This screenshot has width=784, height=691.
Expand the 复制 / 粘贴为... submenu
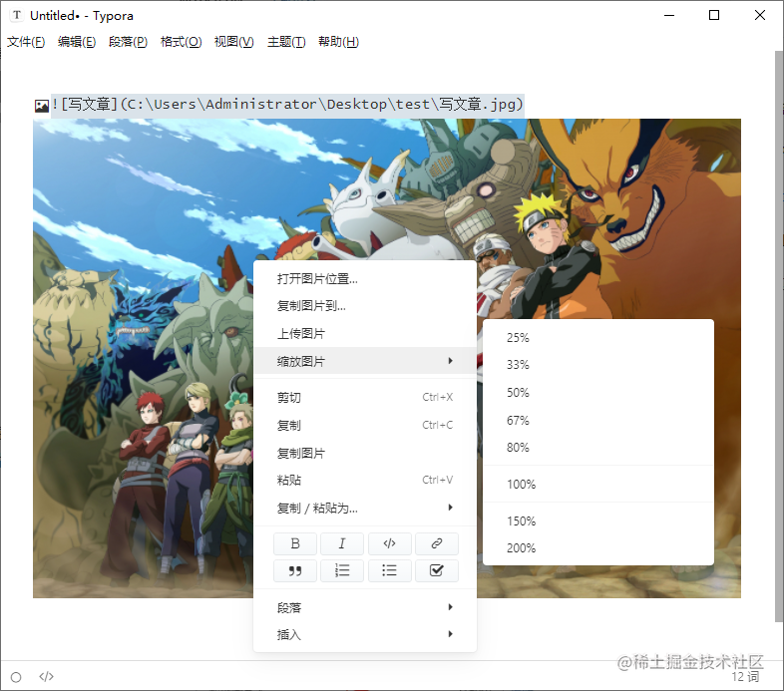point(365,508)
